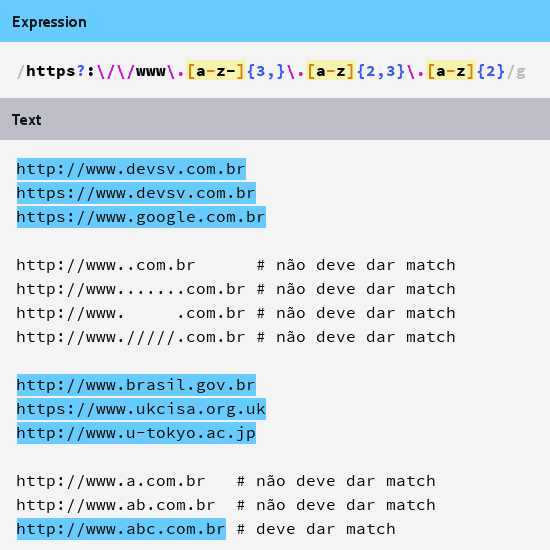Click the Expression panel header
The width and height of the screenshot is (550, 550).
click(275, 21)
